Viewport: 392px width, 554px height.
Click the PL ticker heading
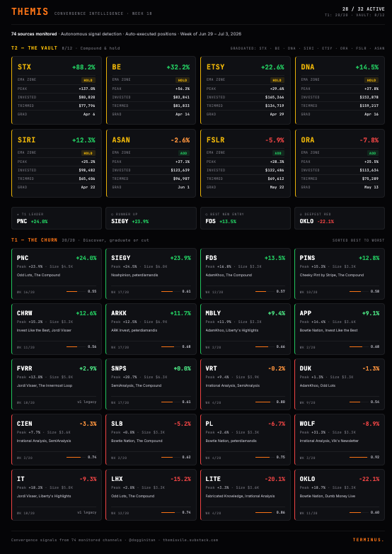click(209, 424)
